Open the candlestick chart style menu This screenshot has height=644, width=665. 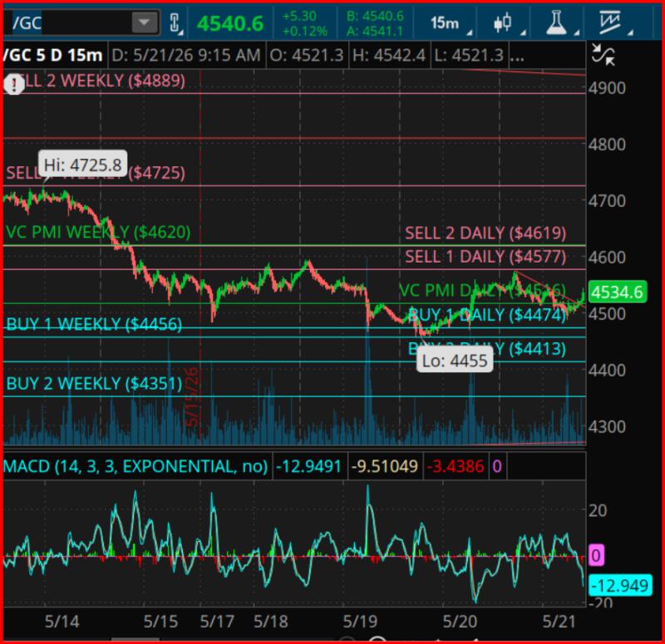point(503,22)
